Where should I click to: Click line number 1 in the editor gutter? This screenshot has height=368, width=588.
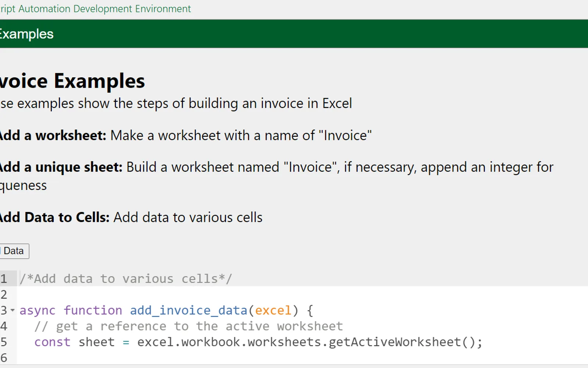(x=4, y=279)
